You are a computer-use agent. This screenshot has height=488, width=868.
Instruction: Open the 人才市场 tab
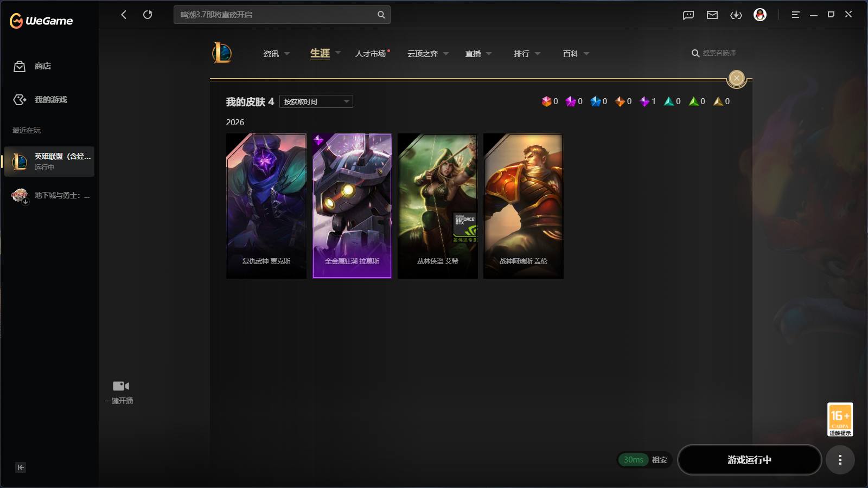click(x=371, y=54)
